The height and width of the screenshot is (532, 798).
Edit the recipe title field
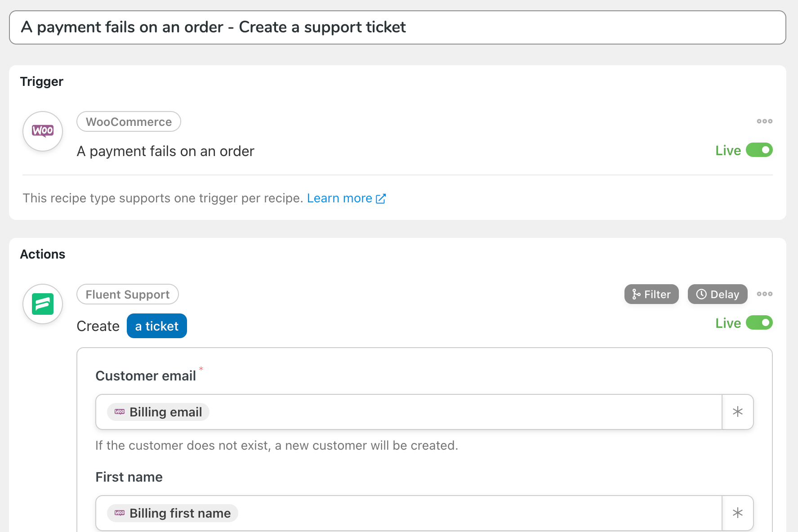pyautogui.click(x=397, y=27)
